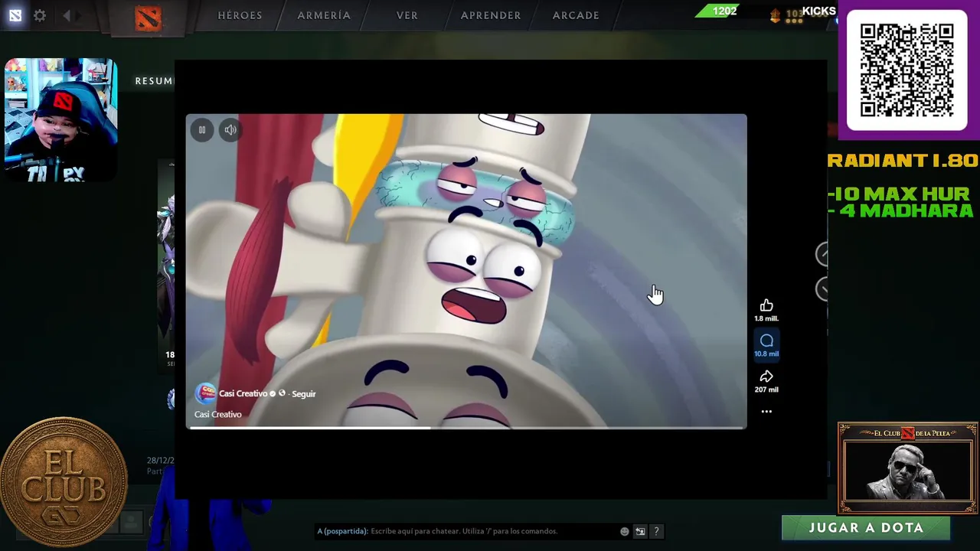
Task: Click the El Club de la Pelea banner
Action: pyautogui.click(x=907, y=468)
